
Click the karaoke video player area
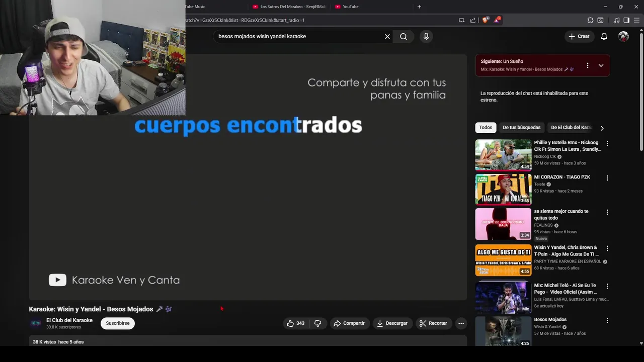point(248,177)
